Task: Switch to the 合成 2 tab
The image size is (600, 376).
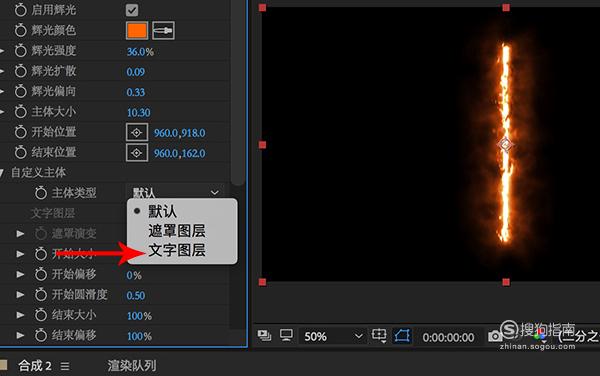Action: (35, 366)
